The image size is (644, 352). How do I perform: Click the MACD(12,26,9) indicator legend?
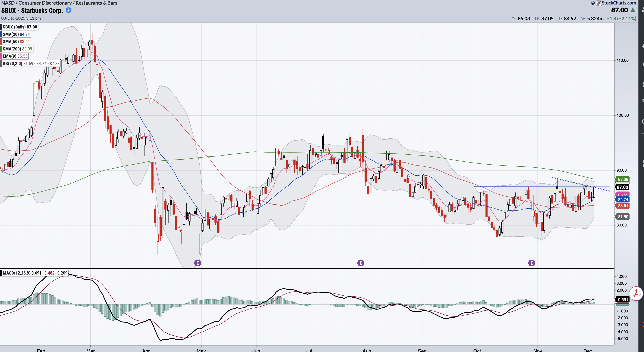(35, 273)
